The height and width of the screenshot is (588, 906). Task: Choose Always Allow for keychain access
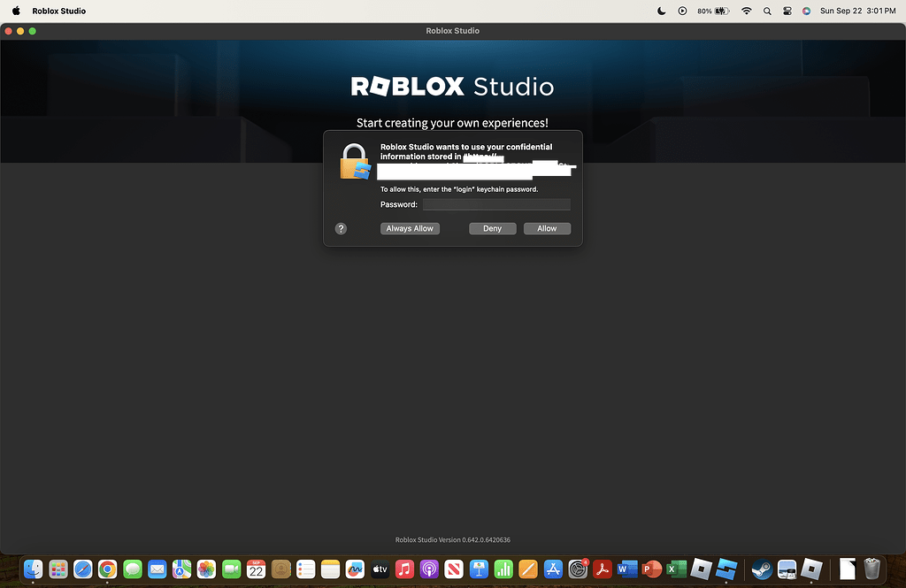[x=410, y=228]
